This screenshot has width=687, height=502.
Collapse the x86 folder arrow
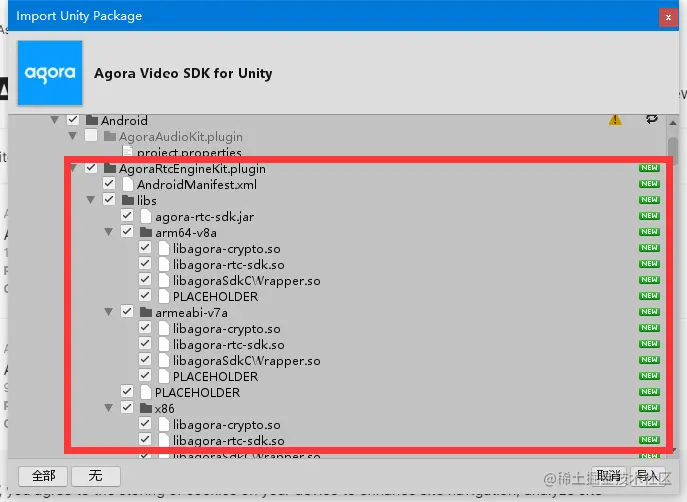tap(109, 408)
